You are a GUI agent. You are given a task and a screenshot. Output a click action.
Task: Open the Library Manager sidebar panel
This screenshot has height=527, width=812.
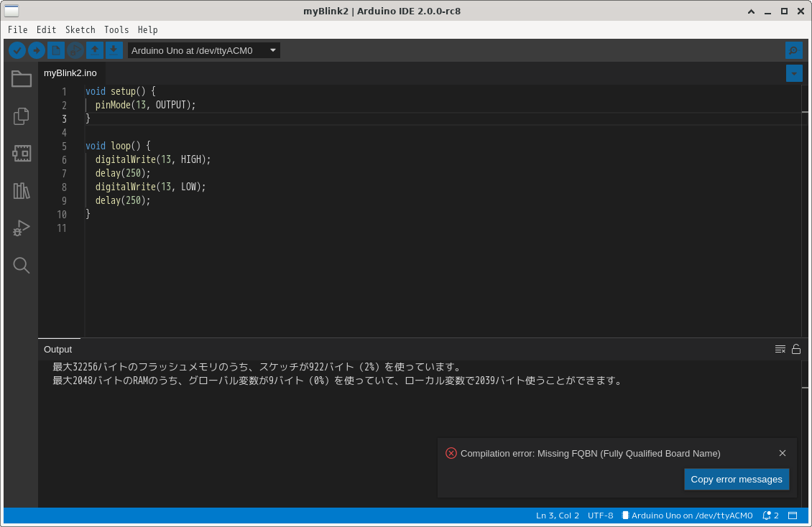22,191
